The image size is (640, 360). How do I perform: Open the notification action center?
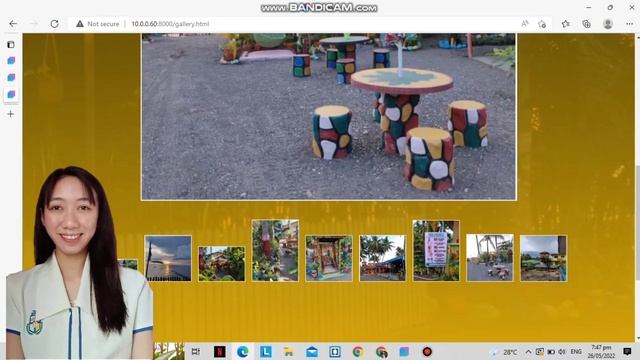coord(627,351)
